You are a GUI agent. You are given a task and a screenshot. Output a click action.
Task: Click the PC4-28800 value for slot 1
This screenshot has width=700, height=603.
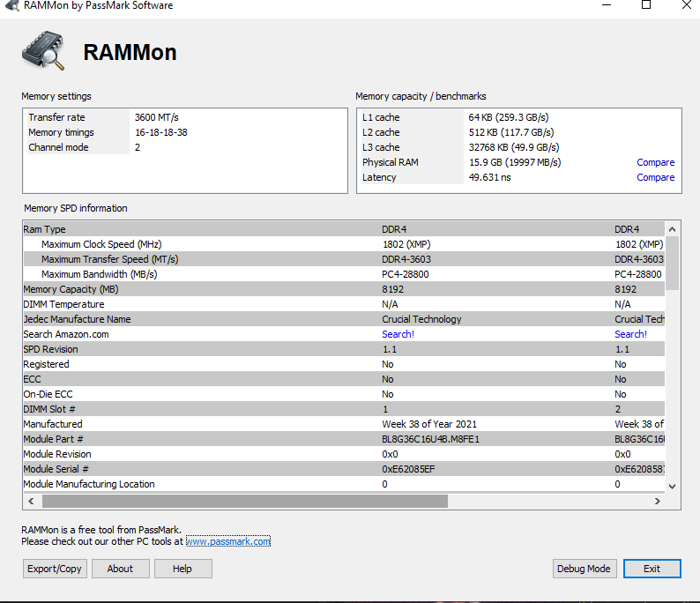405,274
